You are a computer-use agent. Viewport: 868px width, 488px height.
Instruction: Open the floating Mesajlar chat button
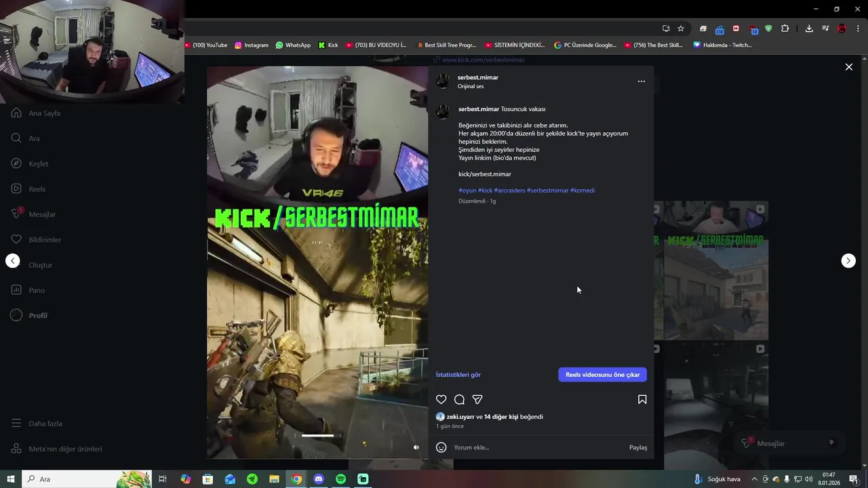pos(789,443)
